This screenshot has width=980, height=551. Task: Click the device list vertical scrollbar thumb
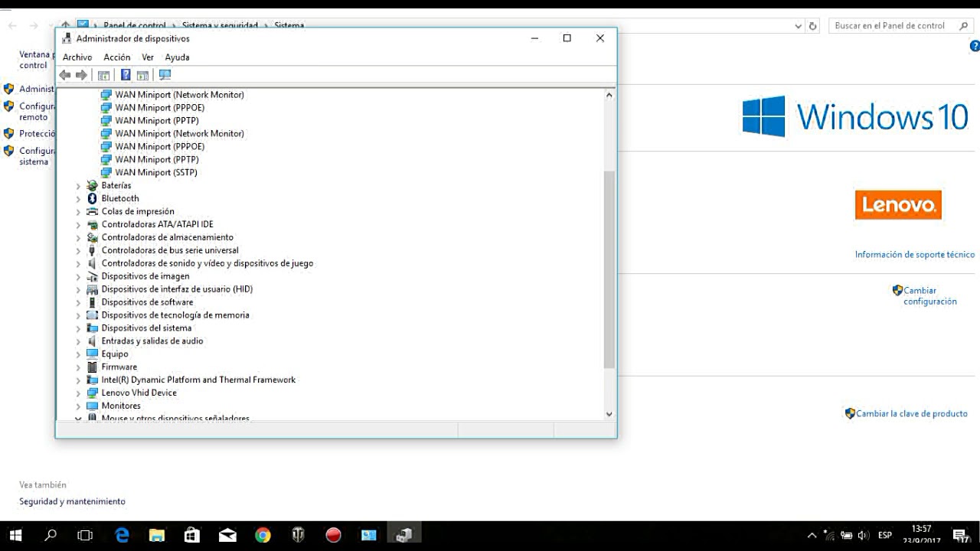click(x=609, y=270)
